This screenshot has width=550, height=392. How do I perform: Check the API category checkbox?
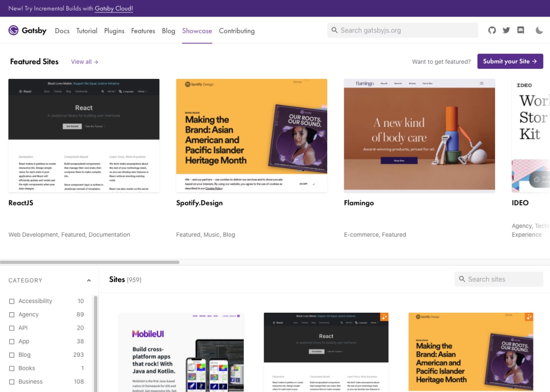pyautogui.click(x=12, y=328)
